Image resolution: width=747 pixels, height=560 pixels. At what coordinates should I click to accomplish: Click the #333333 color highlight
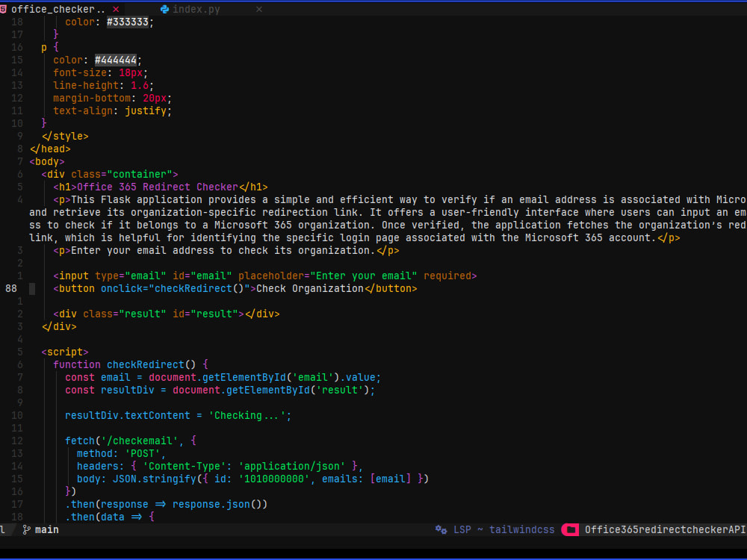coord(127,22)
